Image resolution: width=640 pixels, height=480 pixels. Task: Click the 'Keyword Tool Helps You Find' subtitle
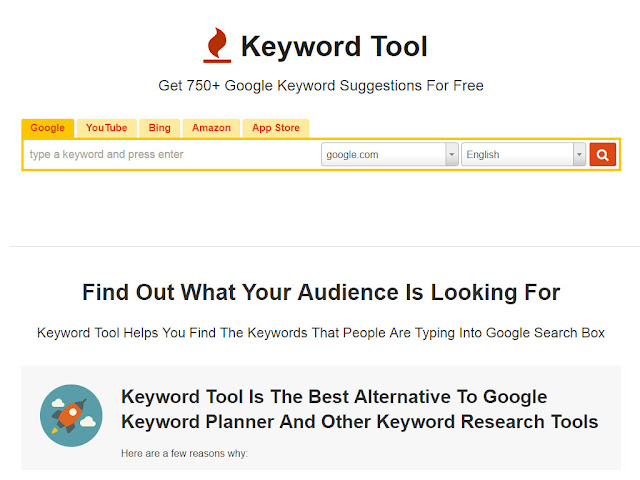point(321,333)
